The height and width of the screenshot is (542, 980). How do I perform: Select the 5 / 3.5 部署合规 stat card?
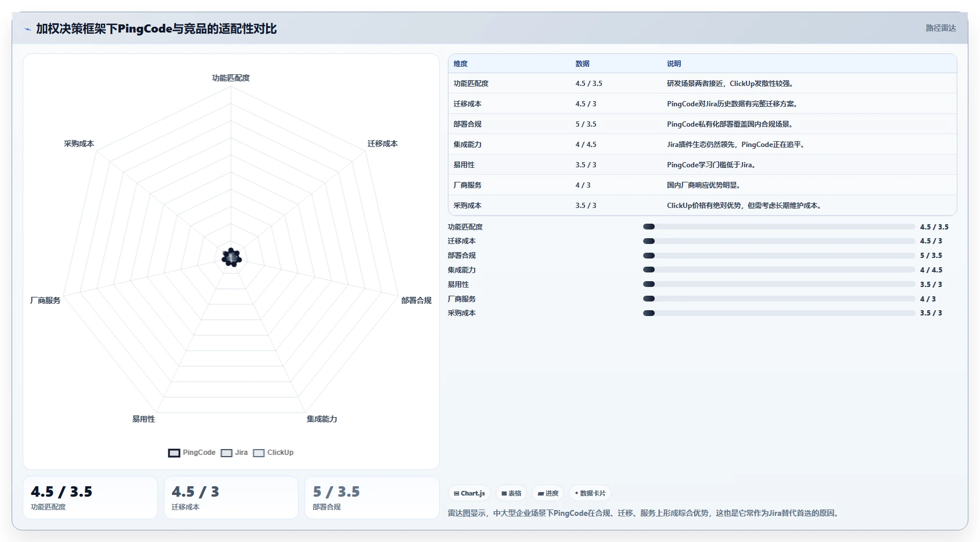372,497
